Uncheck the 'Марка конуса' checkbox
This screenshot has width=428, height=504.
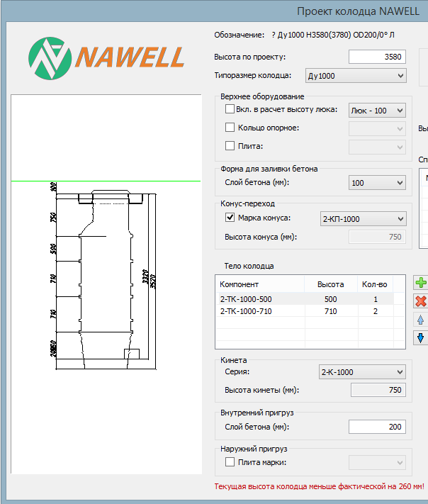[x=230, y=218]
